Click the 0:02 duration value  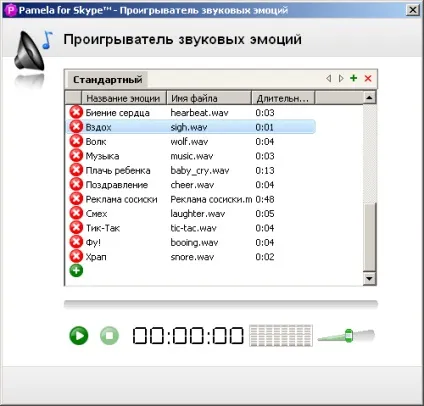tap(265, 257)
